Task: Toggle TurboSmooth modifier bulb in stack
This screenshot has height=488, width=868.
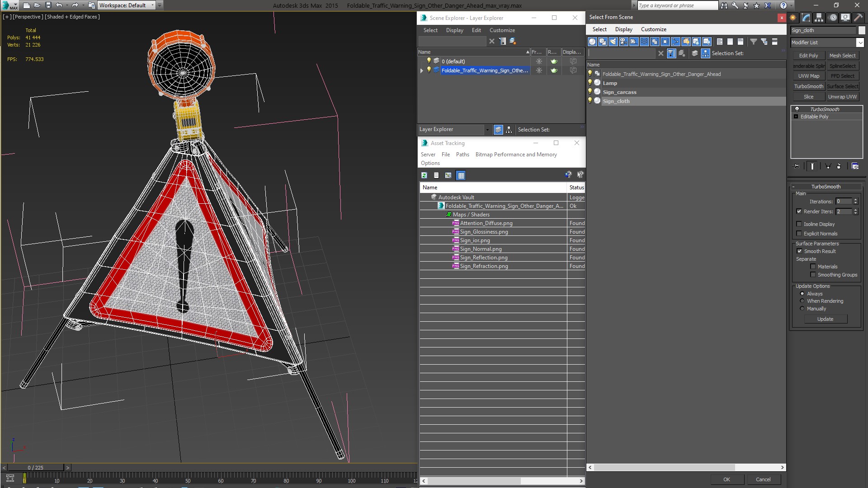Action: click(x=797, y=109)
